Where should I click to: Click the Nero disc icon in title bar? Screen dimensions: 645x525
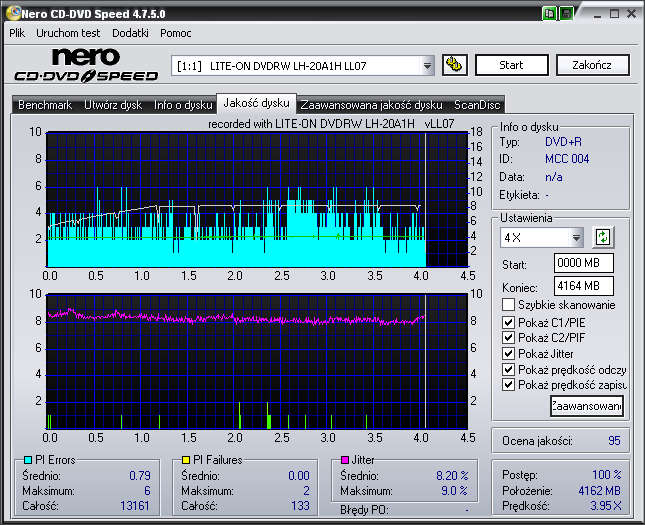click(x=11, y=14)
